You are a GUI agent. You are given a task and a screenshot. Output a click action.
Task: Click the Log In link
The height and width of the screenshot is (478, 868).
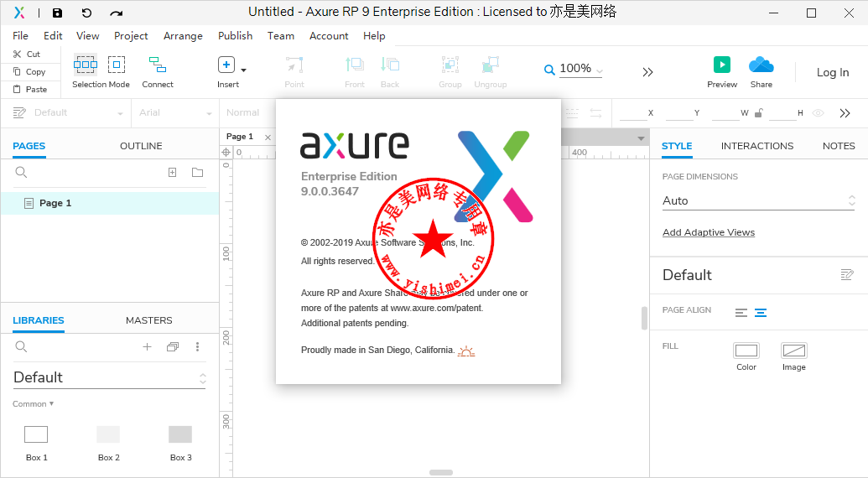tap(833, 72)
